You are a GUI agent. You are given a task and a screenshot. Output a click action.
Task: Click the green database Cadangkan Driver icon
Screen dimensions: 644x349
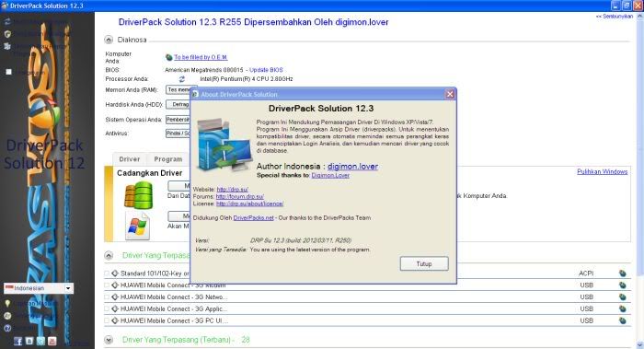[x=138, y=195]
